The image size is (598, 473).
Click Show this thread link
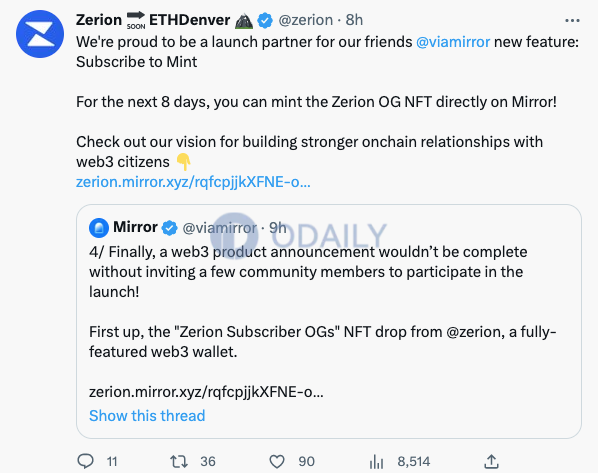(x=147, y=415)
